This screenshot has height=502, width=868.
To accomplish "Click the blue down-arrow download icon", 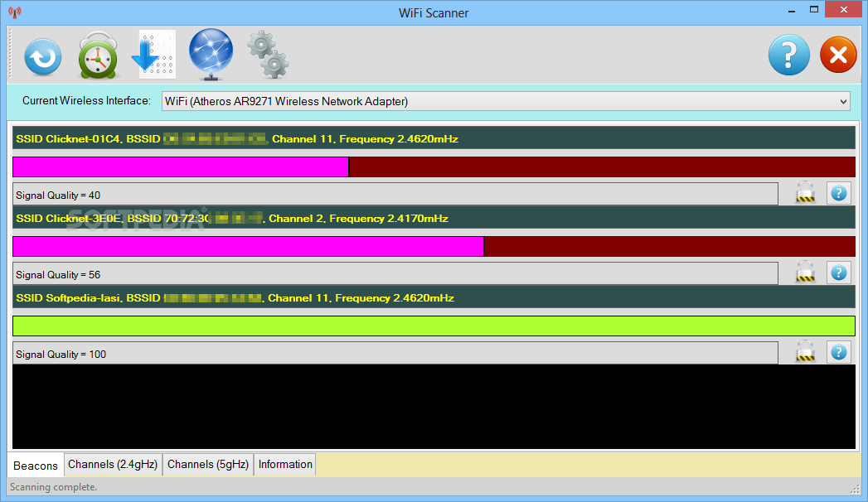I will pos(153,54).
